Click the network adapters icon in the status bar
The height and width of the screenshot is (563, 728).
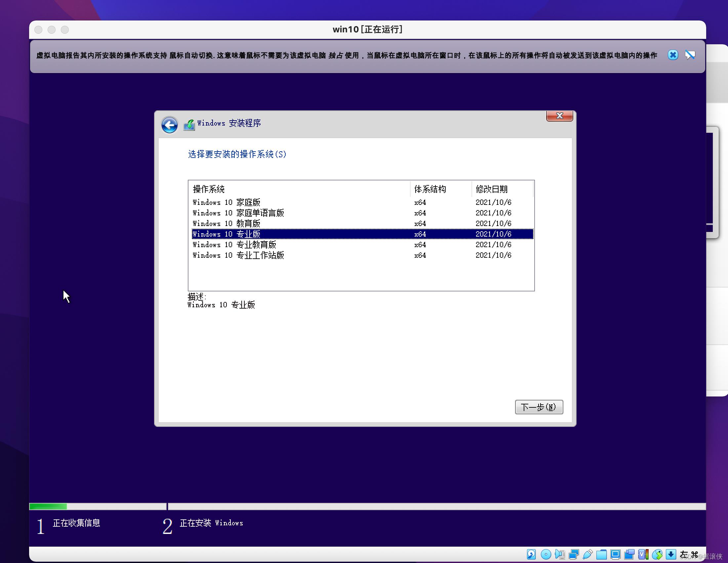tap(574, 554)
